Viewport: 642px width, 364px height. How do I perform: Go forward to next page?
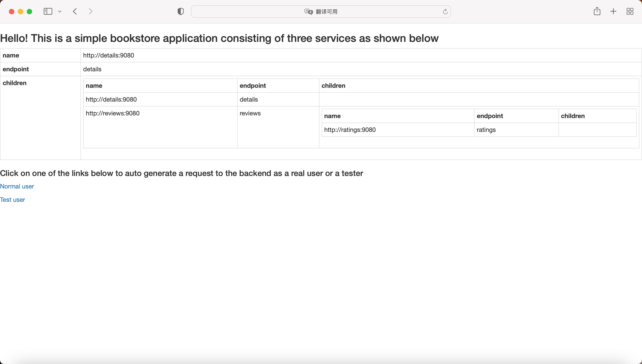pyautogui.click(x=91, y=12)
